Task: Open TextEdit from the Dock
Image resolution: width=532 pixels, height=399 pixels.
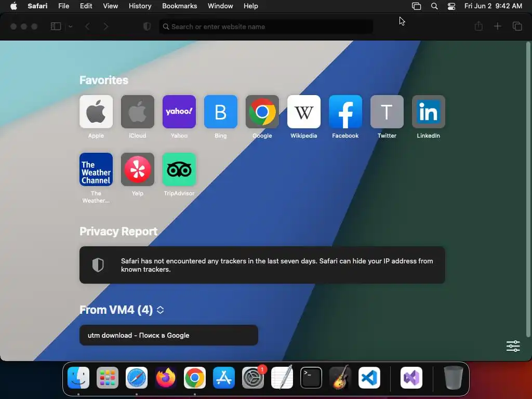Action: click(x=282, y=378)
